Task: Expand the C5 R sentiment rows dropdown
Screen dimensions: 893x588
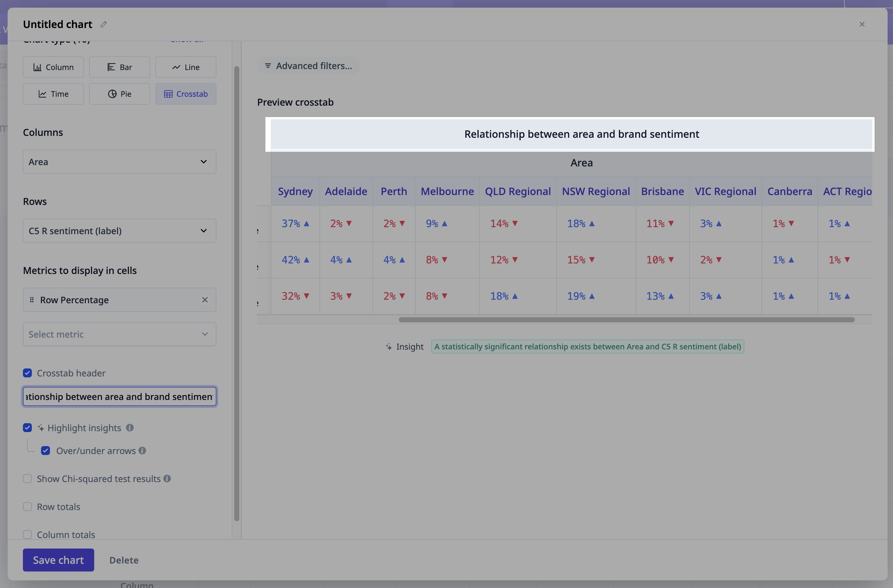Action: click(x=119, y=231)
